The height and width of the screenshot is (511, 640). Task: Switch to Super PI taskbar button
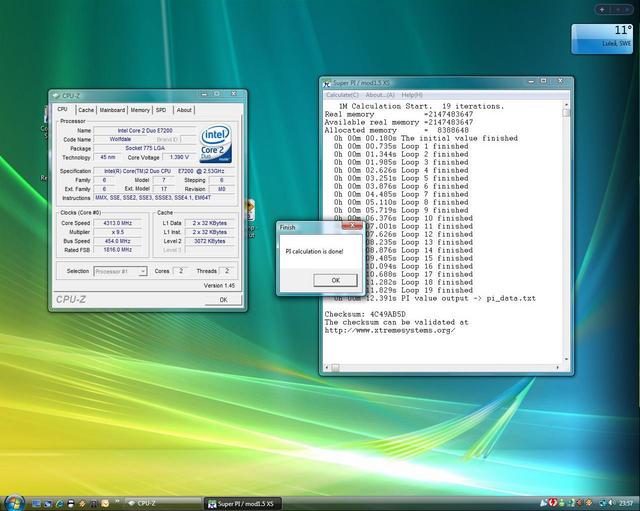pyautogui.click(x=242, y=504)
